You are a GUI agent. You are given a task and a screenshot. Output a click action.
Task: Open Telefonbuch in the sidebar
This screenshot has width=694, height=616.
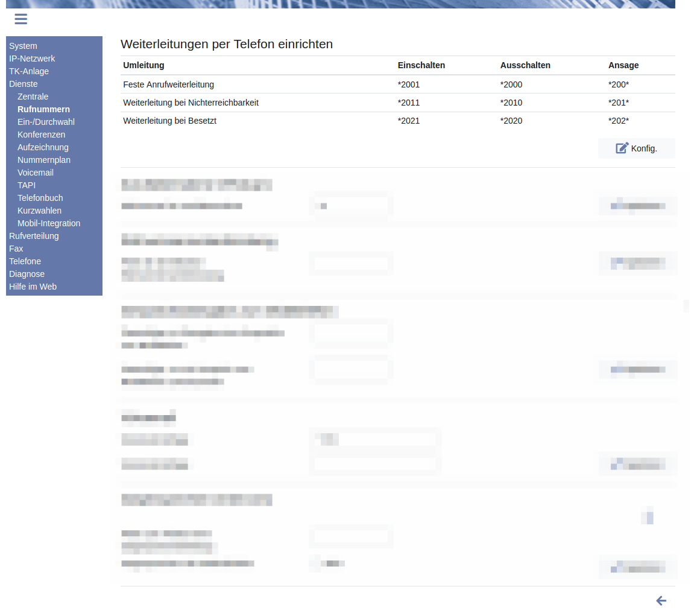pyautogui.click(x=40, y=198)
